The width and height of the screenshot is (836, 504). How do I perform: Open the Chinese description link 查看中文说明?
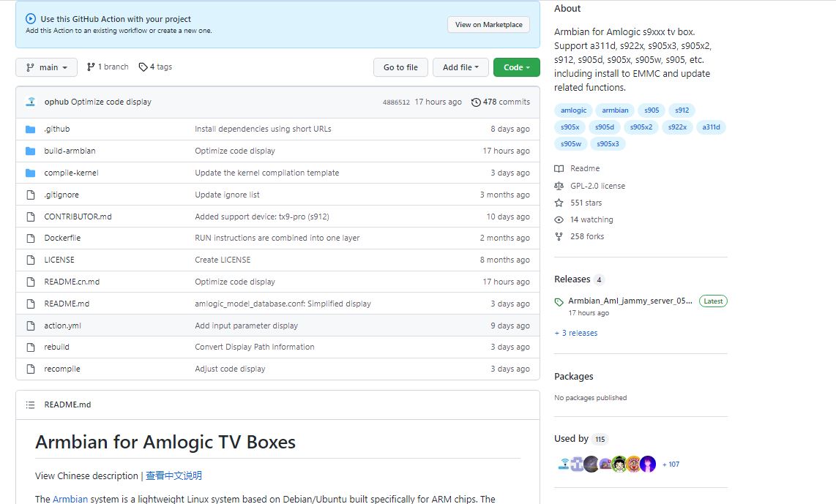(x=173, y=475)
